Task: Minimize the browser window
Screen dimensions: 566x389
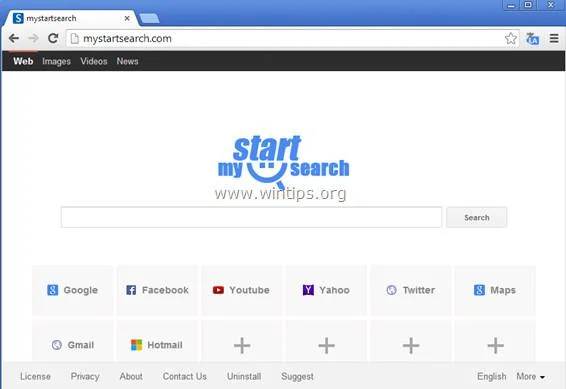Action: pyautogui.click(x=511, y=5)
